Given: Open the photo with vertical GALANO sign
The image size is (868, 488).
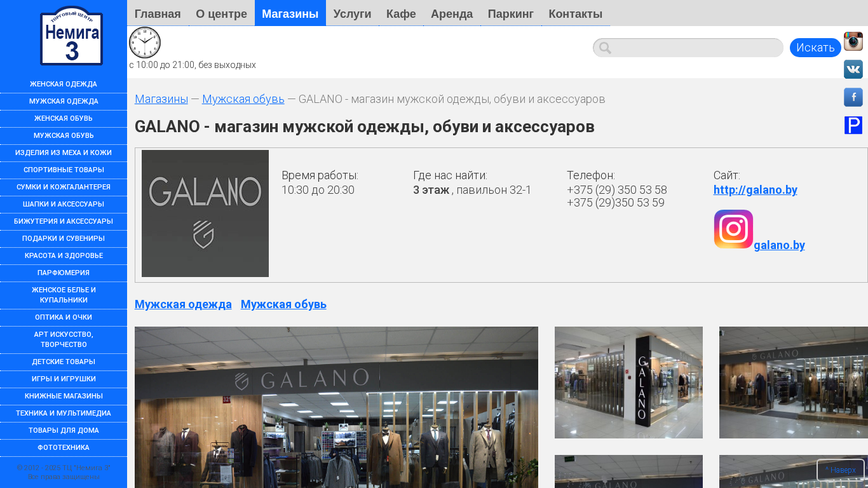Looking at the screenshot, I should point(628,383).
